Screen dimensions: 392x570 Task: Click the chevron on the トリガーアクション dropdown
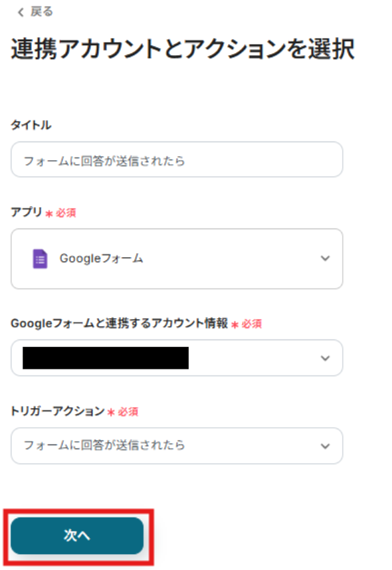[324, 446]
